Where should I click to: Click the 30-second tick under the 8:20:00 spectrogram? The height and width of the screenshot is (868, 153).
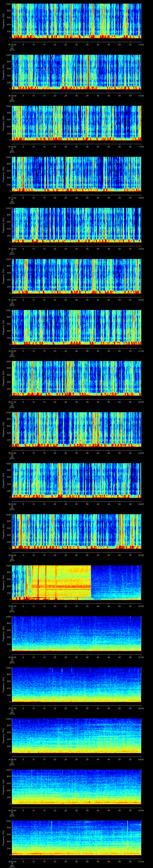[x=77, y=351]
